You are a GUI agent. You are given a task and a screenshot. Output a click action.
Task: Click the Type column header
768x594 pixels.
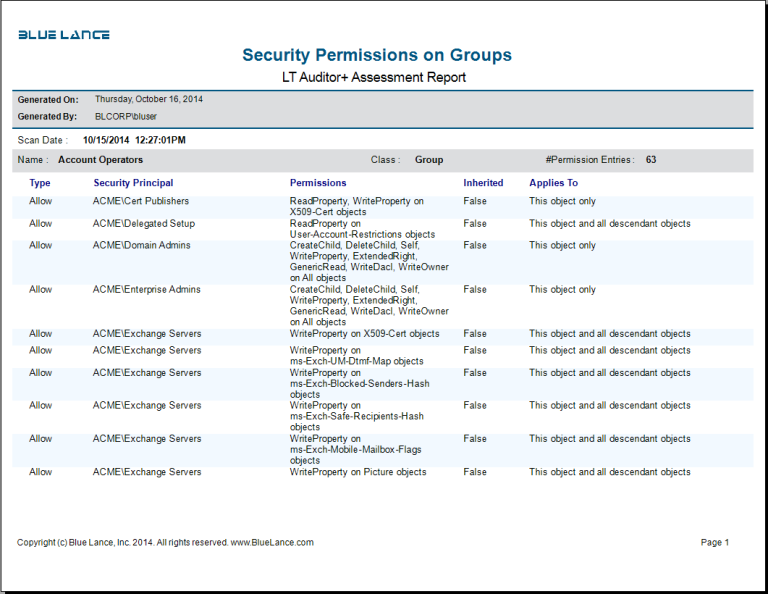[40, 183]
